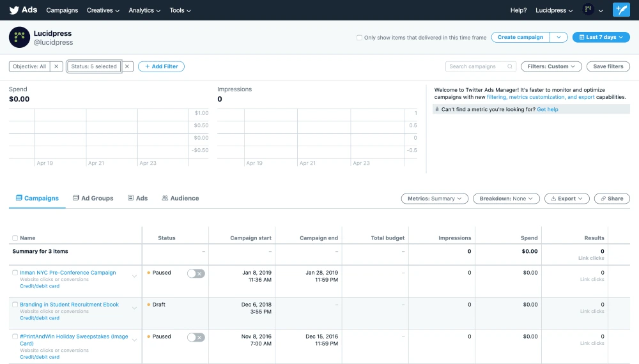Expand Inman NYC campaign row chevron
The height and width of the screenshot is (364, 639).
click(x=134, y=276)
